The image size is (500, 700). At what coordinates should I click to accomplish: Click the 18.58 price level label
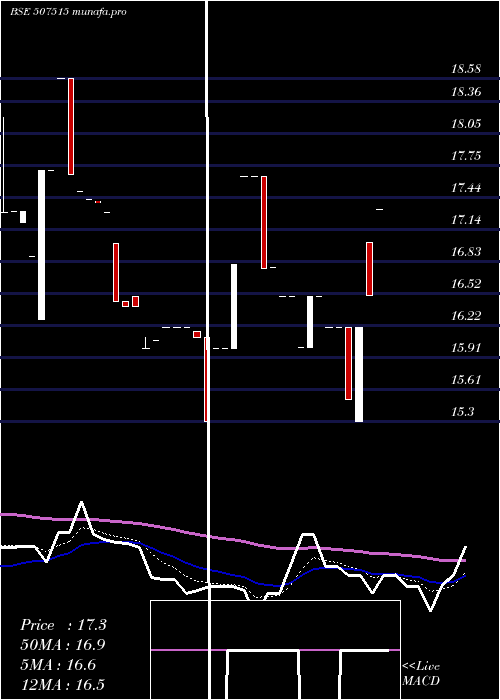click(x=466, y=69)
